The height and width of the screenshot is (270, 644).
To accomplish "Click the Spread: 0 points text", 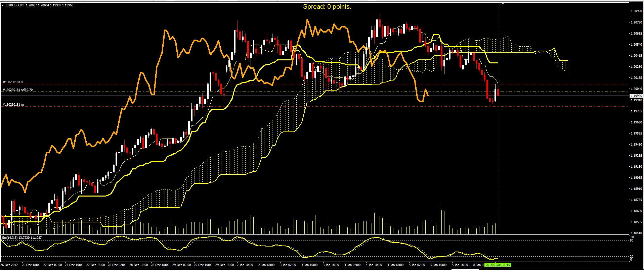I will 327,6.
